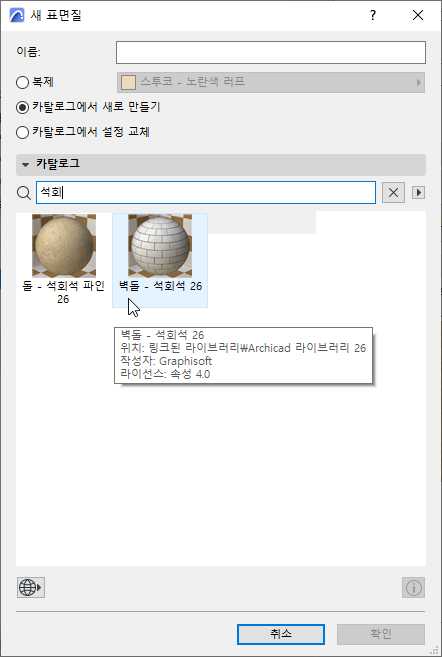Click the 돌 - 석회석 파인 26 label
Screen dimensions: 442x657
point(63,292)
